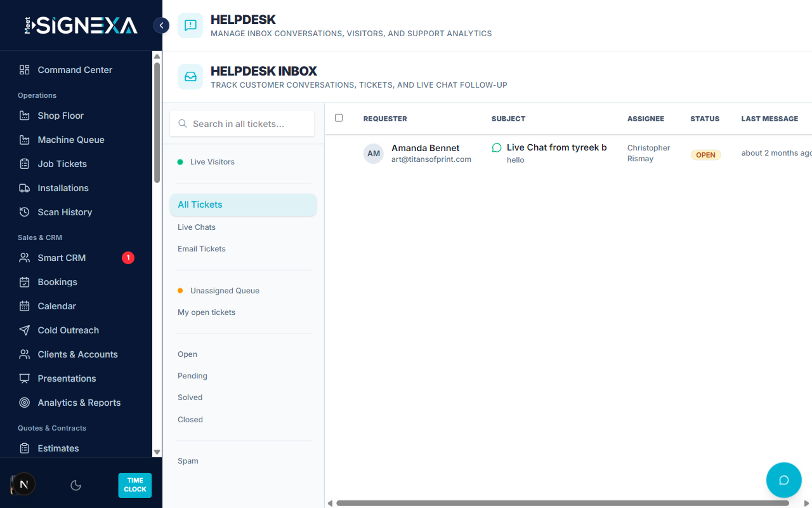Open the Command Center page

[76, 70]
